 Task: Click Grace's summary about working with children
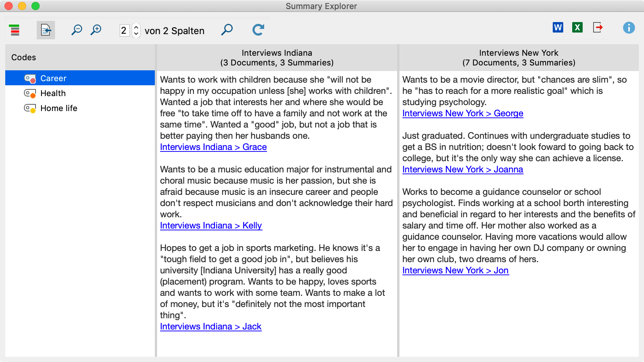276,108
